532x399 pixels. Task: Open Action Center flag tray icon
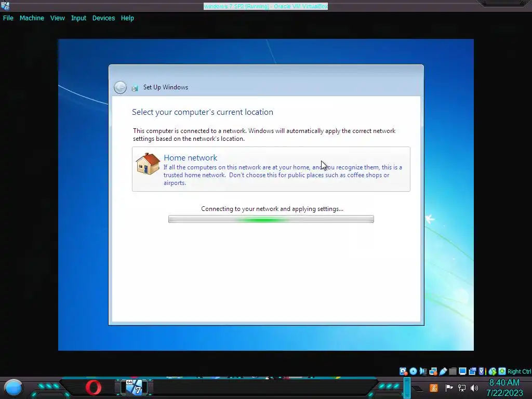click(449, 388)
